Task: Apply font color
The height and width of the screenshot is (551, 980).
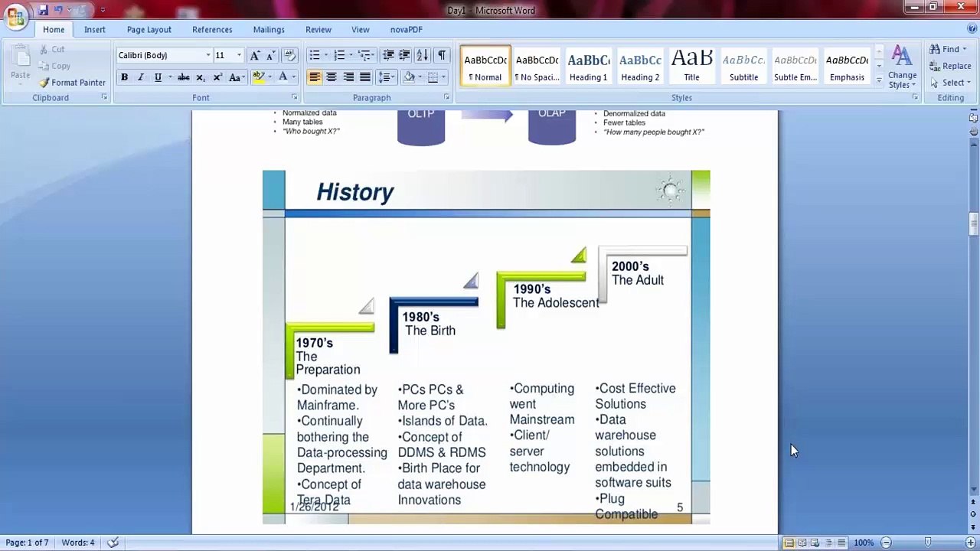Action: tap(283, 77)
